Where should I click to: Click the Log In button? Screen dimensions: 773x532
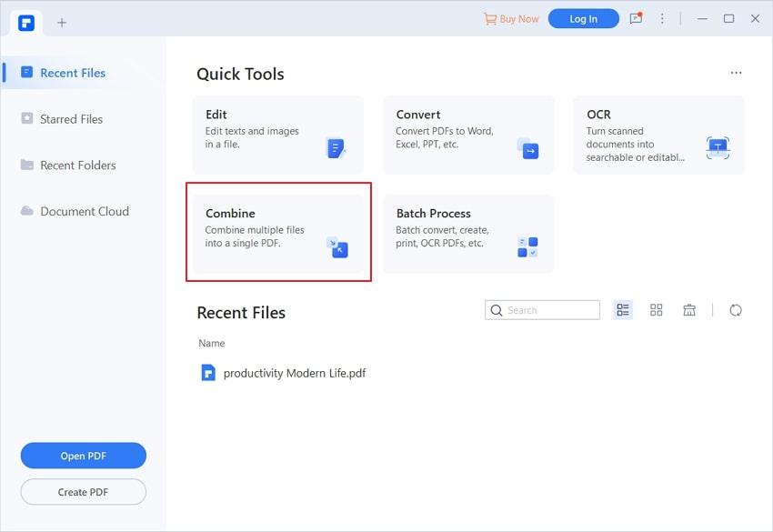click(584, 19)
